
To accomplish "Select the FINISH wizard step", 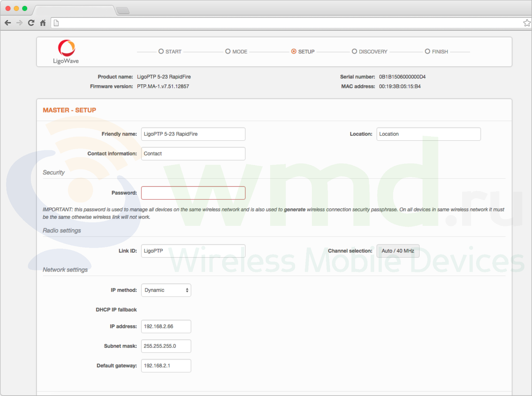I will coord(436,52).
